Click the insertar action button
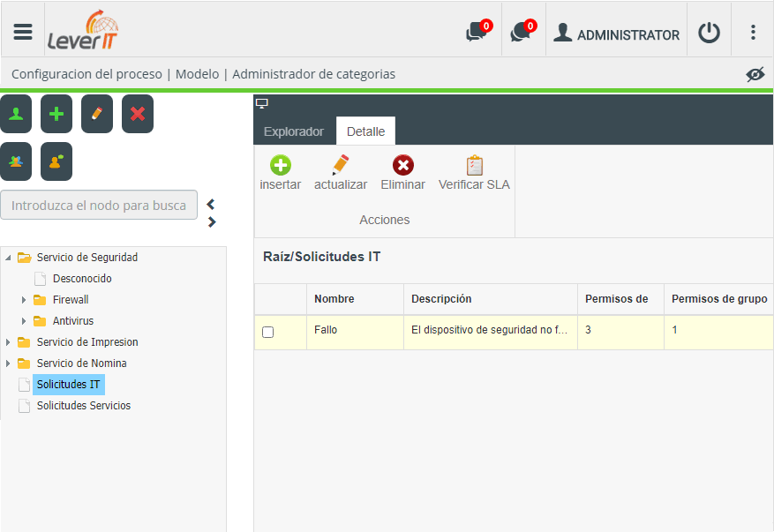 point(281,173)
